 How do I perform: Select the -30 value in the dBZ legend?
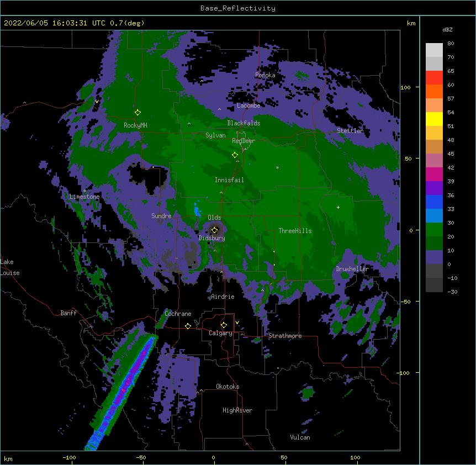452,292
